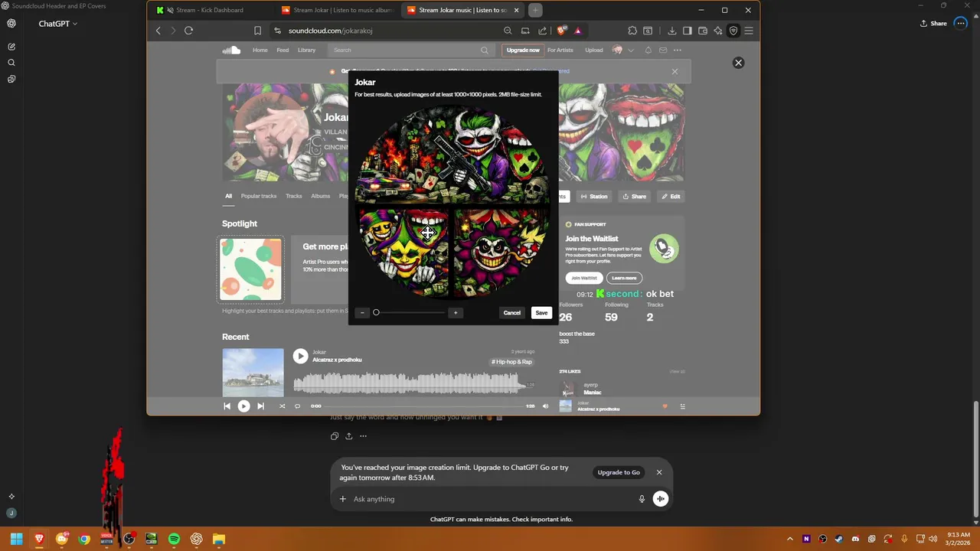Click the player volume speaker icon
Viewport: 980px width, 551px height.
pyautogui.click(x=545, y=406)
